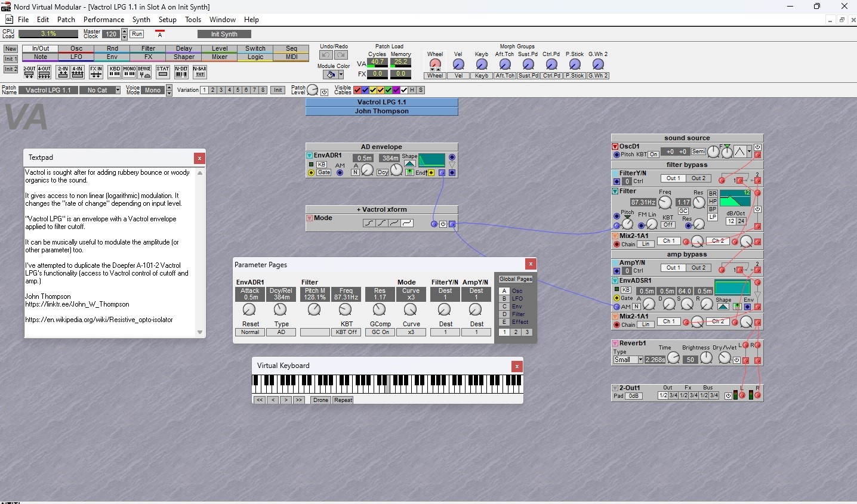
Task: Click the Filter Freq knob
Action: pyautogui.click(x=665, y=203)
